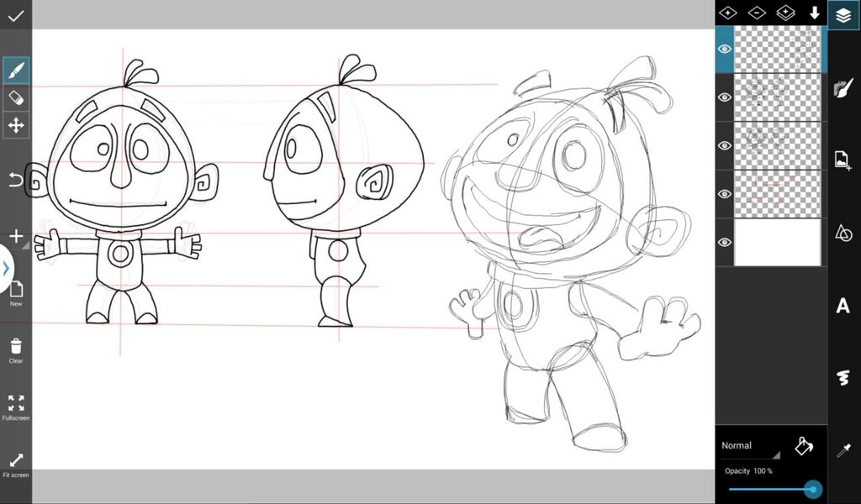This screenshot has width=861, height=504.
Task: Fit the canvas to screen
Action: click(16, 465)
